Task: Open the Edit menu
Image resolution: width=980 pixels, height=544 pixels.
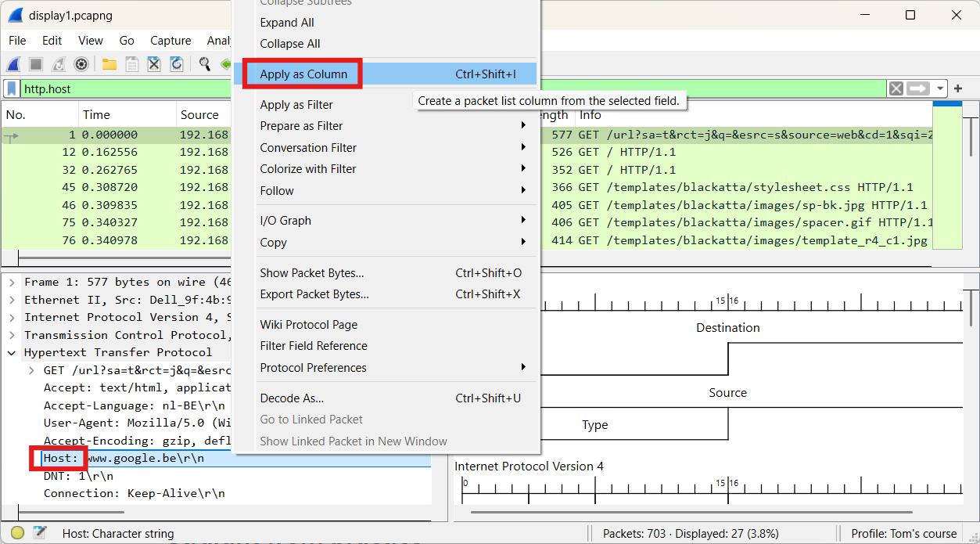Action: click(52, 41)
